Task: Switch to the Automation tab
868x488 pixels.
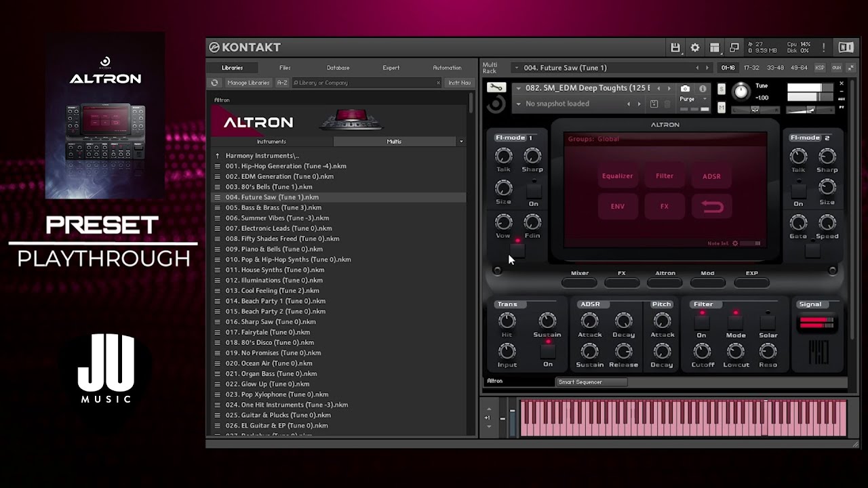Action: pyautogui.click(x=447, y=68)
